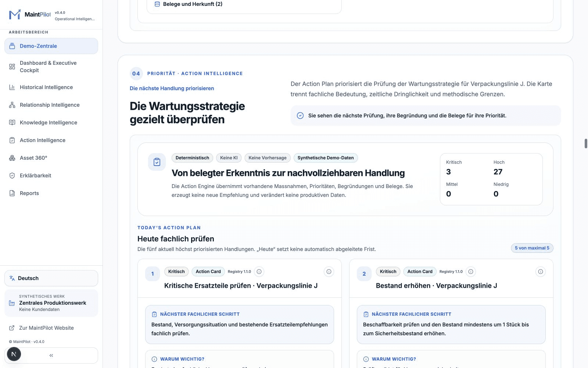Click the external link icon
The width and height of the screenshot is (588, 368).
pos(12,328)
